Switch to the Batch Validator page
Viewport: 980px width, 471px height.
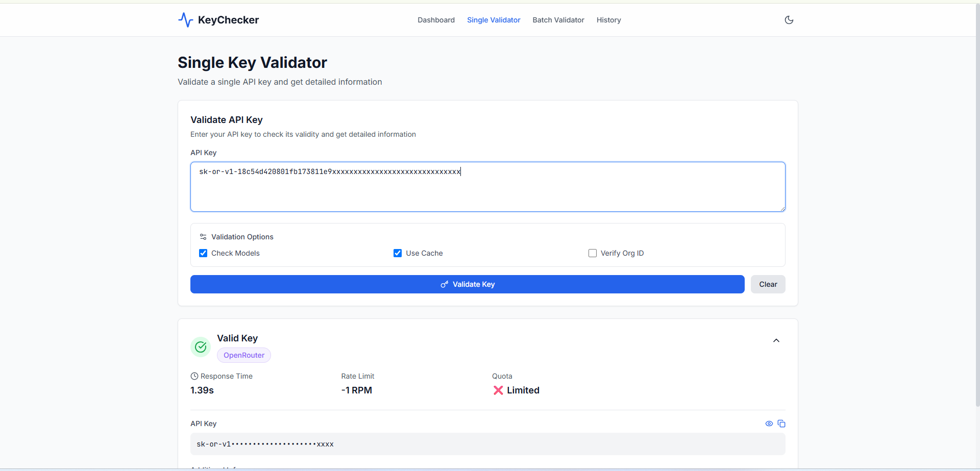(558, 20)
